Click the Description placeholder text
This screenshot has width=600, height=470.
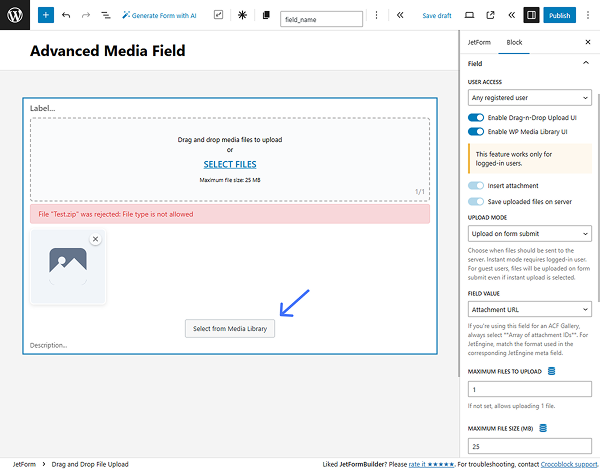pyautogui.click(x=49, y=345)
